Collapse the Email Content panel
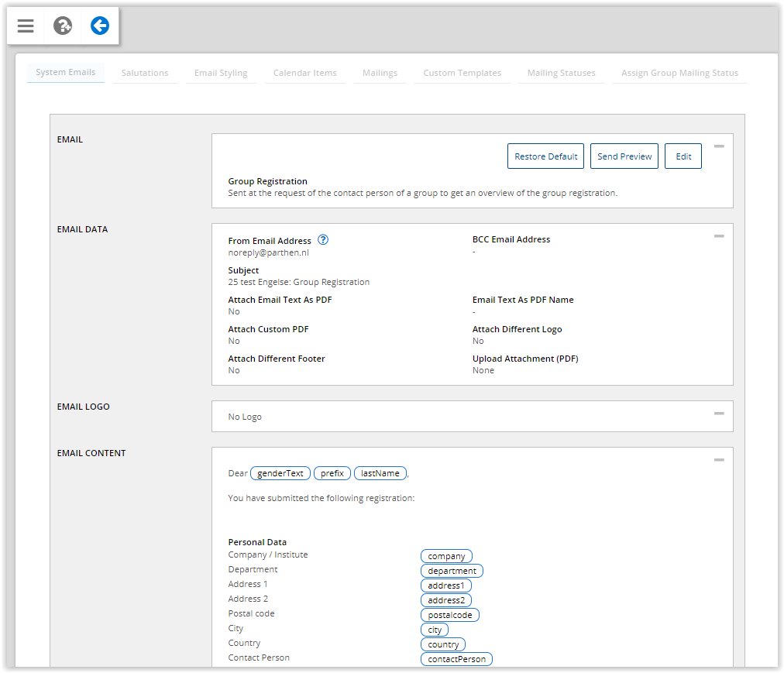The height and width of the screenshot is (673, 784). pos(719,460)
